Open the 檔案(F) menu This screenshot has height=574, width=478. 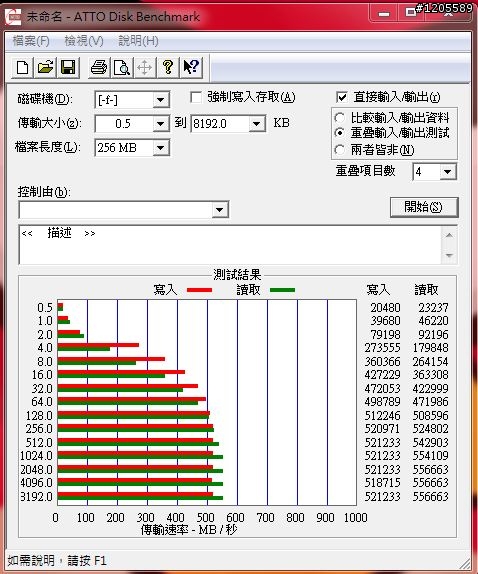31,41
